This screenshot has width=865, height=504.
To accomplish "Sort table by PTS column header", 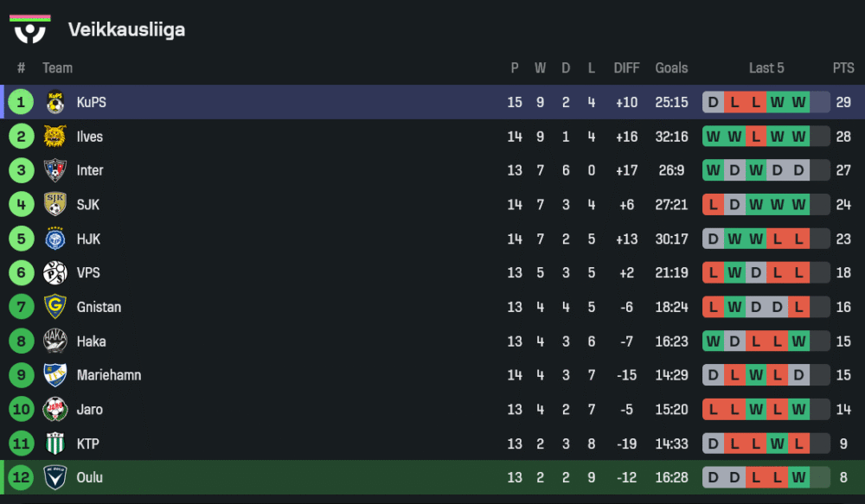I will 843,68.
